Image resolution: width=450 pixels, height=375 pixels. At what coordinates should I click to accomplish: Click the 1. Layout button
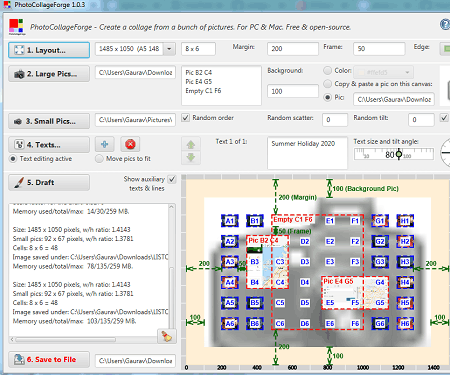49,50
